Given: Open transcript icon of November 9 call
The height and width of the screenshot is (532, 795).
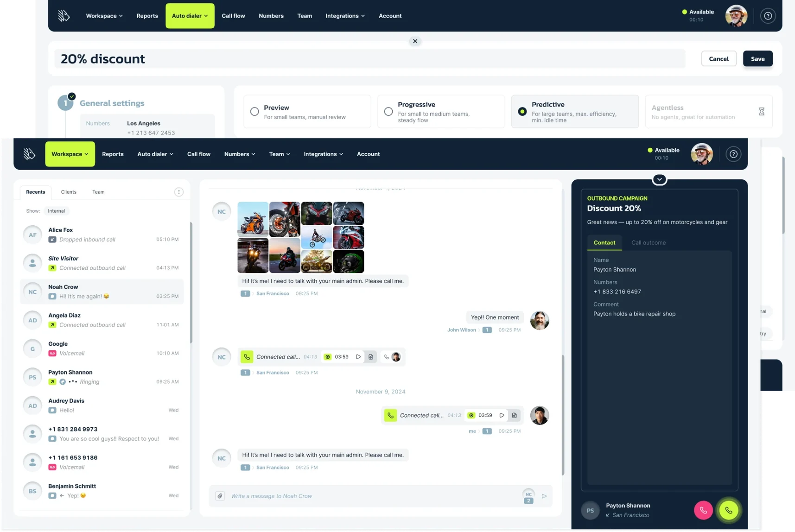Looking at the screenshot, I should 515,415.
